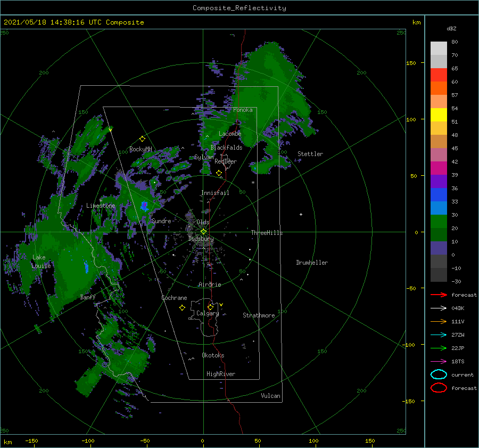Click the yellow diamond marker at the radar center
The image size is (479, 448).
click(203, 232)
